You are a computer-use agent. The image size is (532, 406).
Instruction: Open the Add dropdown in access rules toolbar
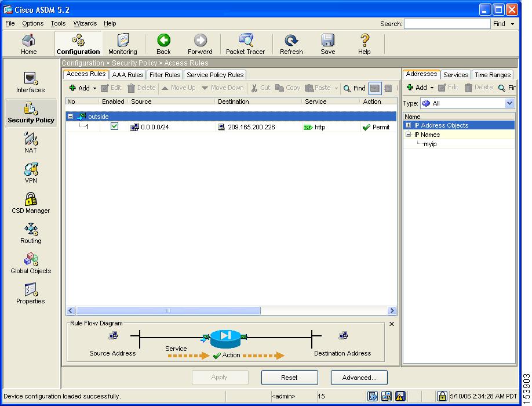tap(94, 88)
